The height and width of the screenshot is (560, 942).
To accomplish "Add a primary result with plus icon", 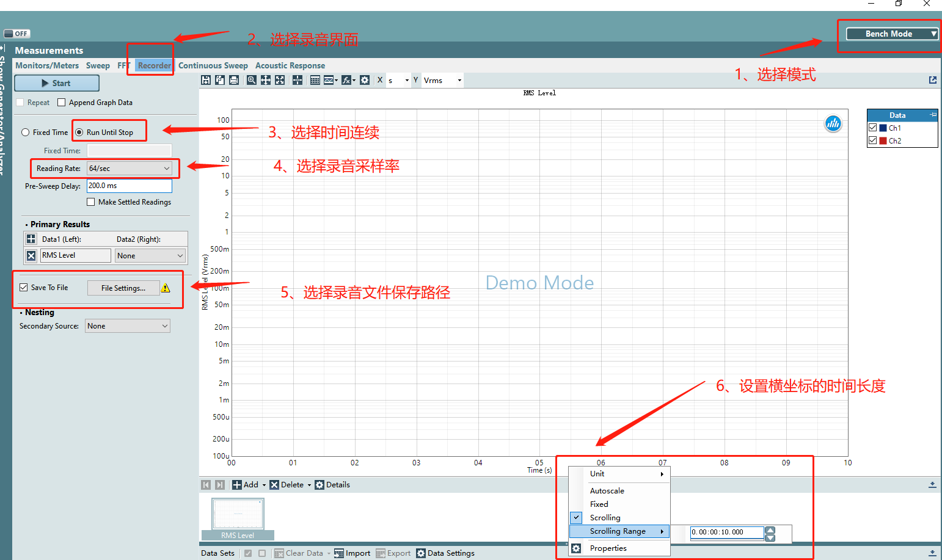I will (31, 239).
